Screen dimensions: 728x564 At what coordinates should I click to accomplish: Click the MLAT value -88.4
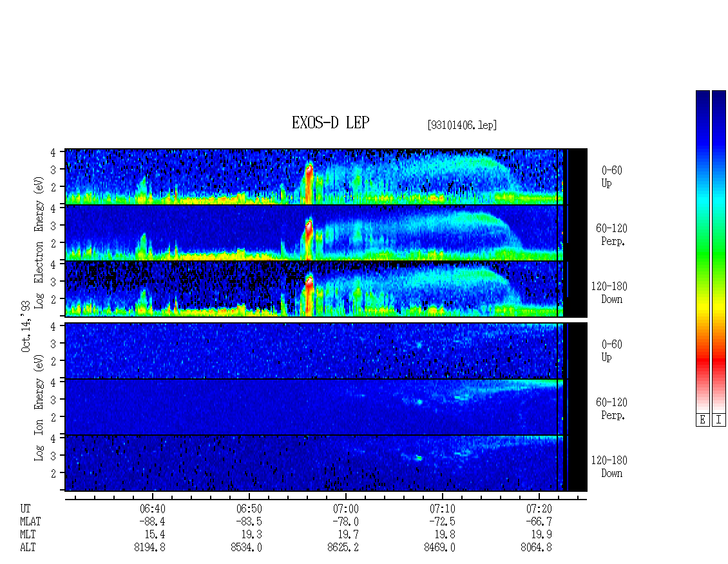click(x=152, y=521)
